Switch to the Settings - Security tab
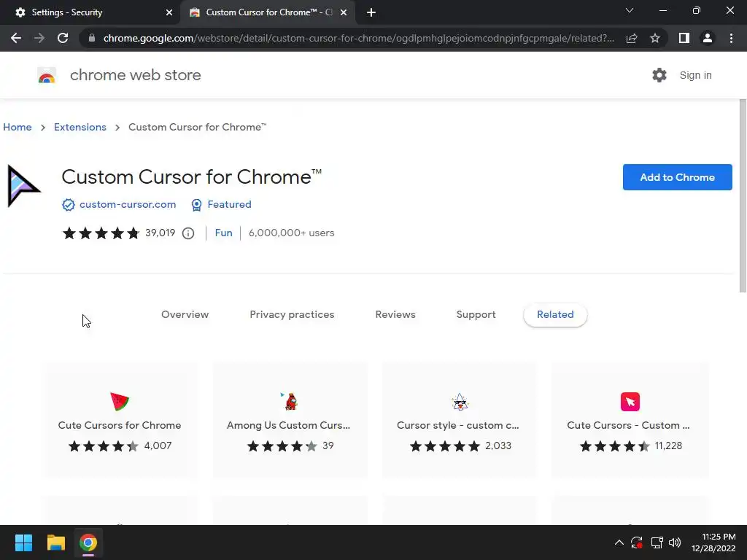Viewport: 747px width, 560px height. pyautogui.click(x=90, y=12)
